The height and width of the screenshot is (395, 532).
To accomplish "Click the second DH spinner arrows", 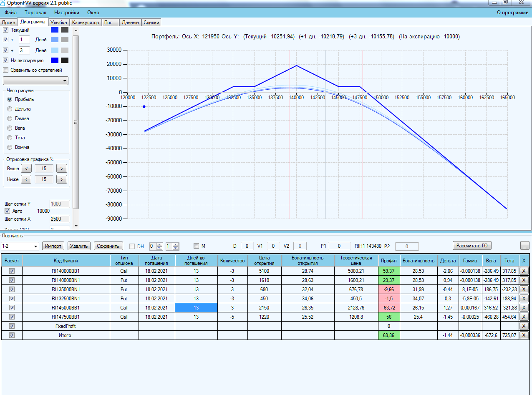I will tap(175, 246).
